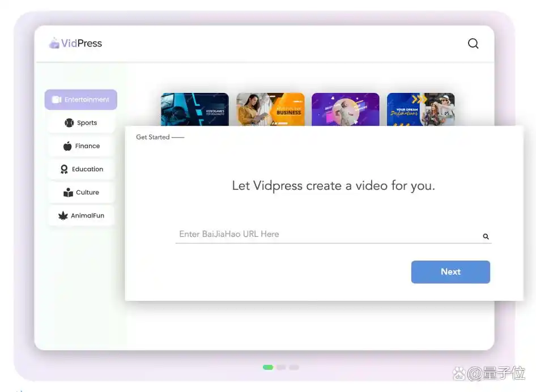Select the Finance category
The height and width of the screenshot is (392, 536).
click(81, 146)
